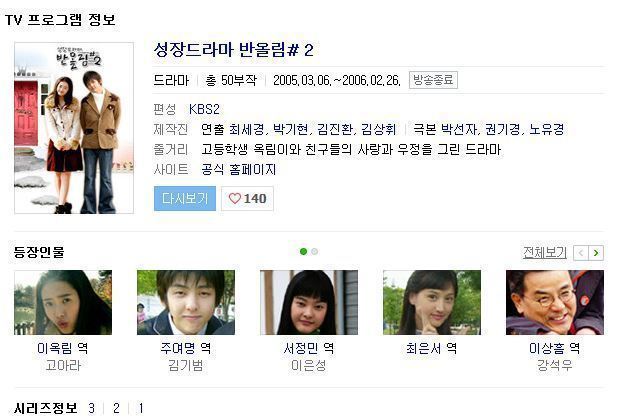Select the green first-page carousel dot

coord(303,252)
